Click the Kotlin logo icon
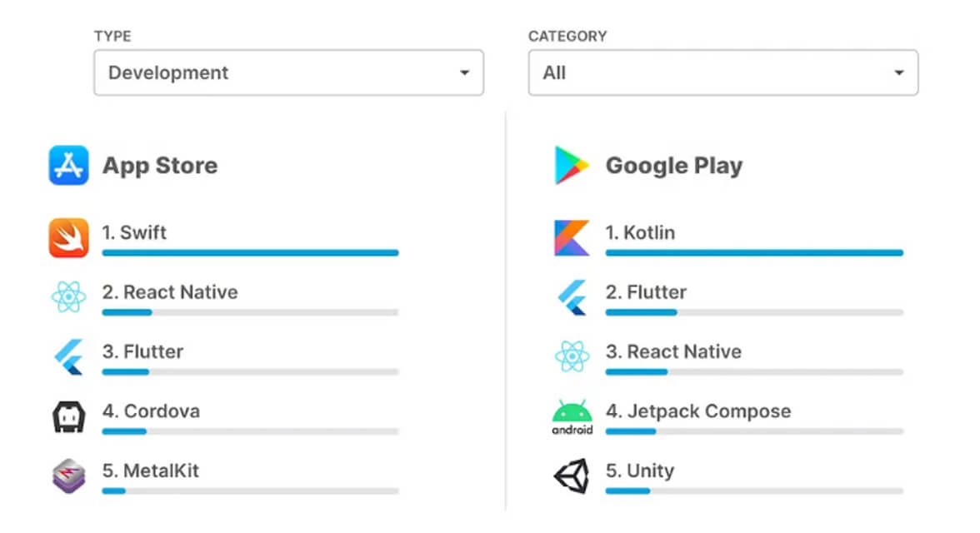 [x=572, y=237]
